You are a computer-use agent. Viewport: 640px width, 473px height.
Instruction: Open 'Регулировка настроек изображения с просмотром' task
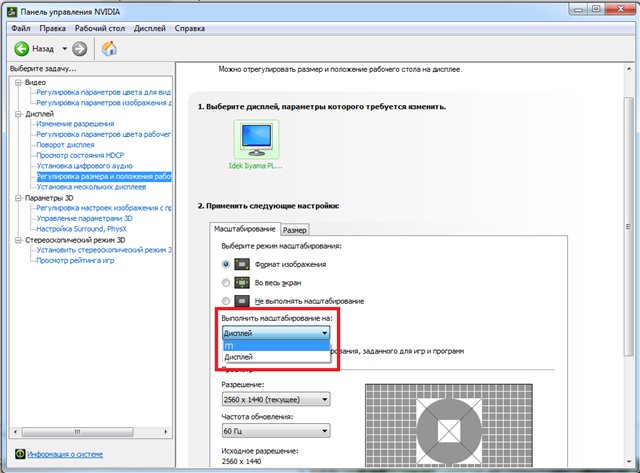(104, 208)
